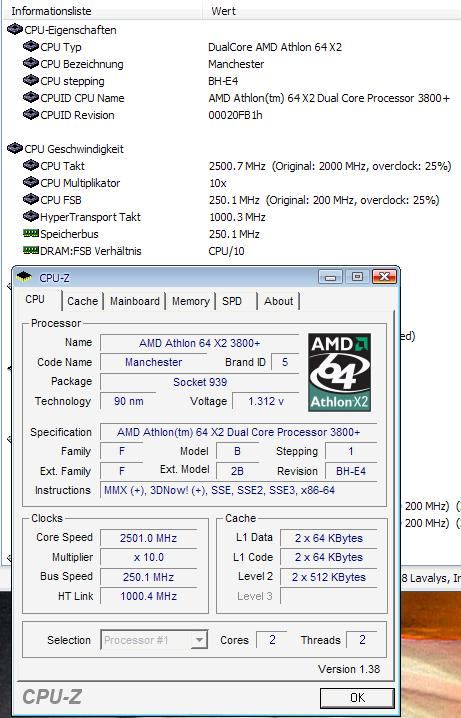This screenshot has width=461, height=718.
Task: Click the CPU-Eigenschaften chip icon
Action: pos(15,29)
